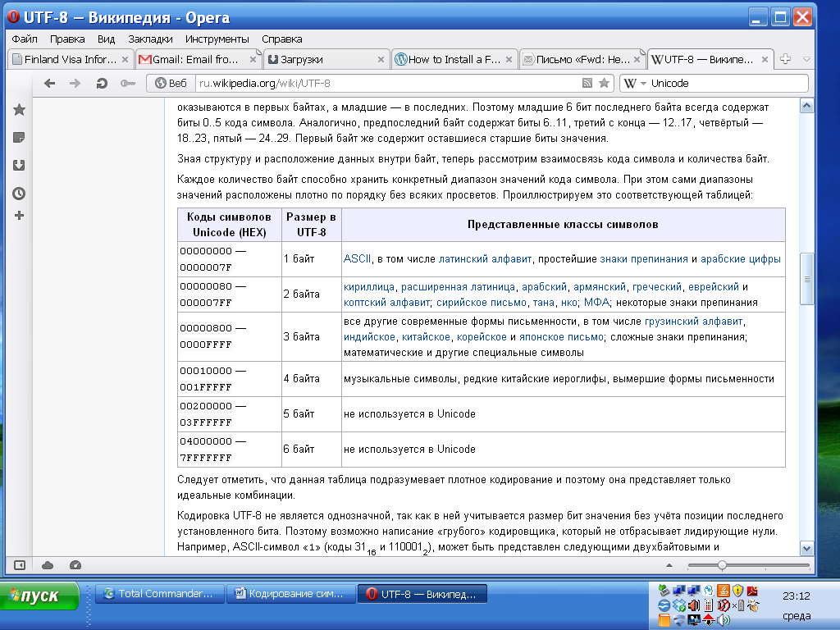The height and width of the screenshot is (630, 840).
Task: Switch to Finland Visa Info tab
Action: [x=70, y=59]
